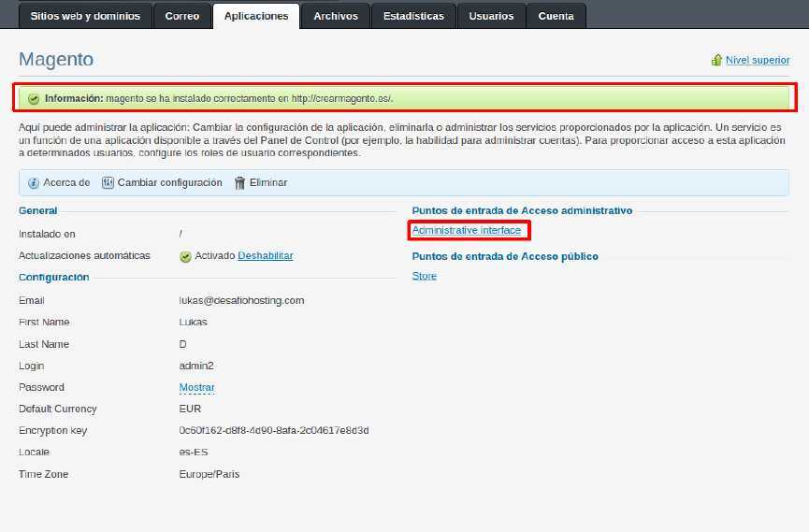The height and width of the screenshot is (532, 809).
Task: Click the General section heading
Action: pyautogui.click(x=37, y=210)
